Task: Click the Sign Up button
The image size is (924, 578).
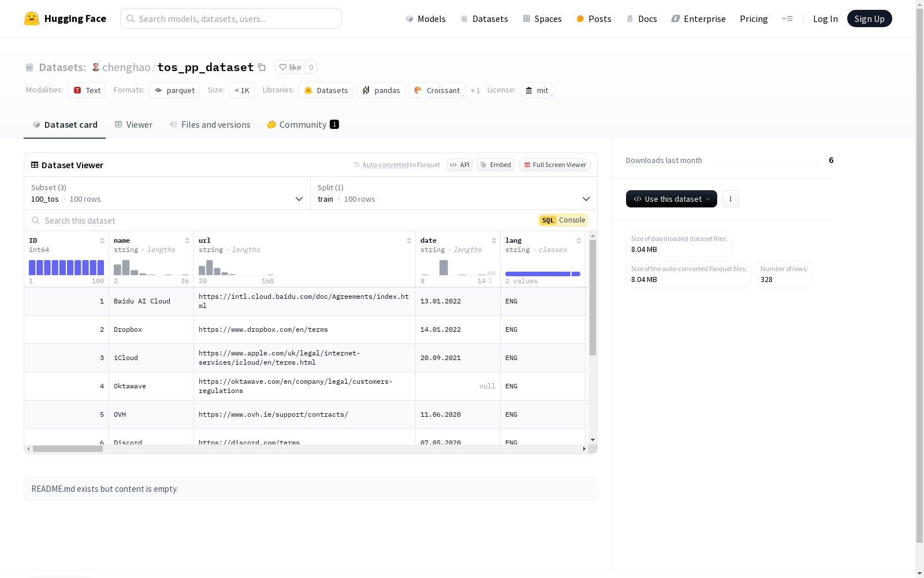Action: coord(869,18)
